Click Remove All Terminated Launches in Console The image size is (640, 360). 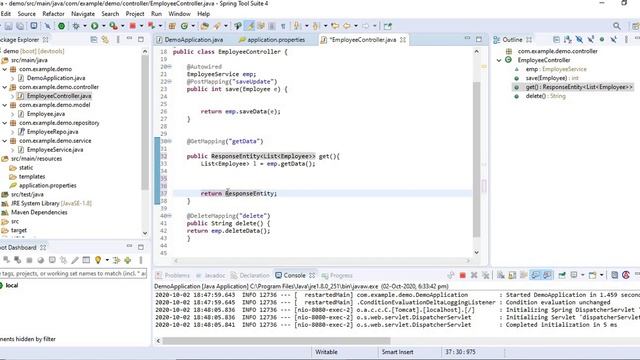coord(485,276)
